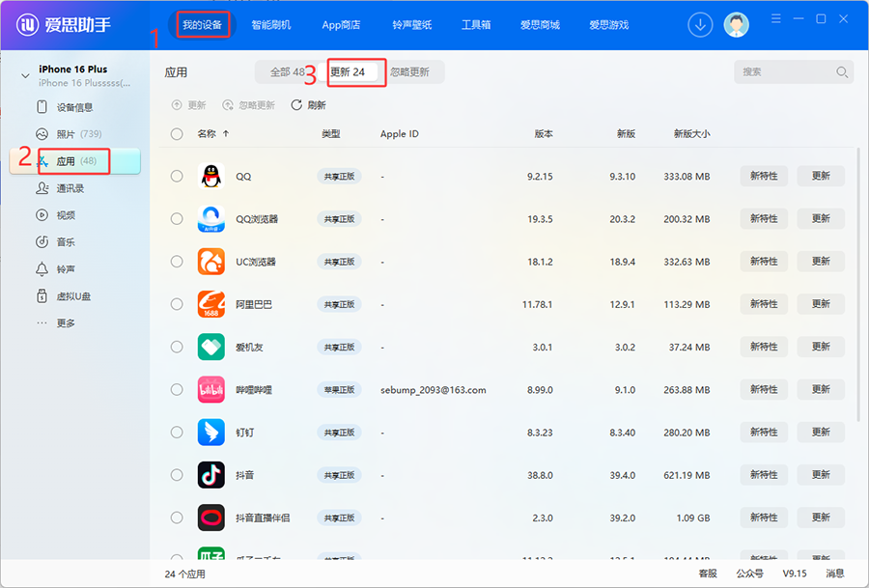Select the QQ row checkbox

click(177, 177)
